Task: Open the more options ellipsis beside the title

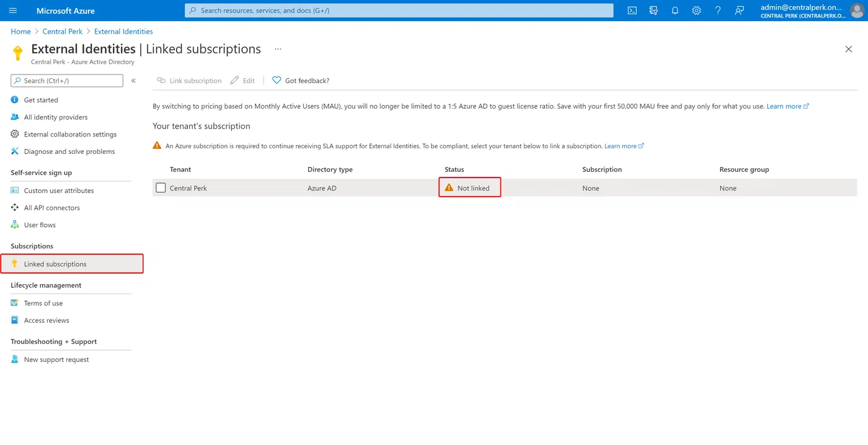Action: click(x=278, y=49)
